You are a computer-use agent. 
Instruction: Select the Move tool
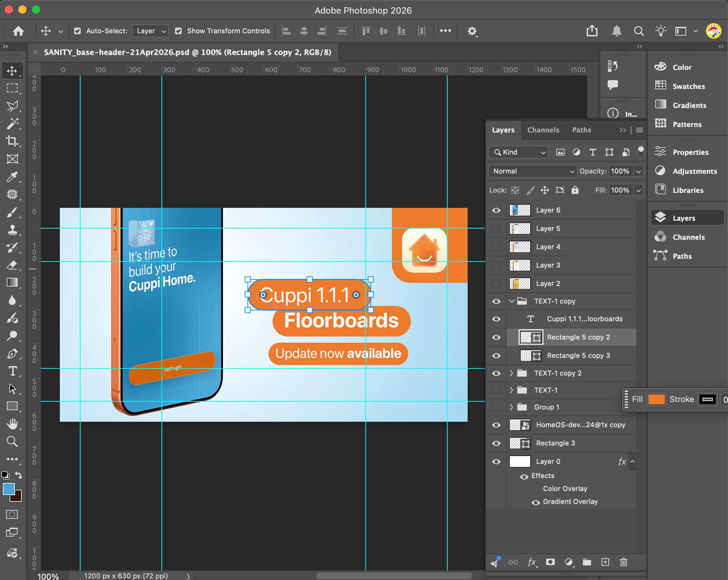12,71
